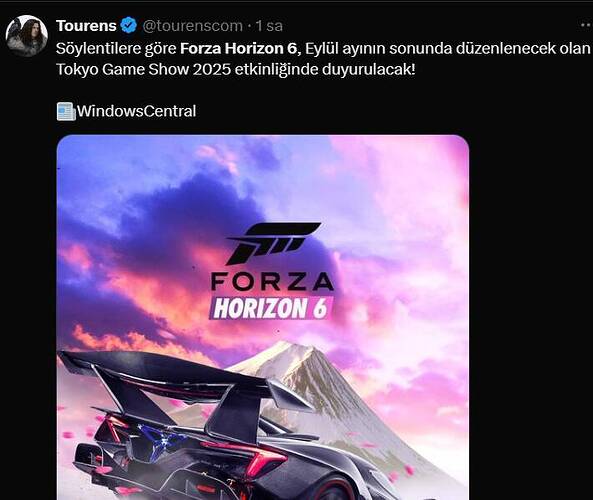Open the Tourens display name link

86,26
